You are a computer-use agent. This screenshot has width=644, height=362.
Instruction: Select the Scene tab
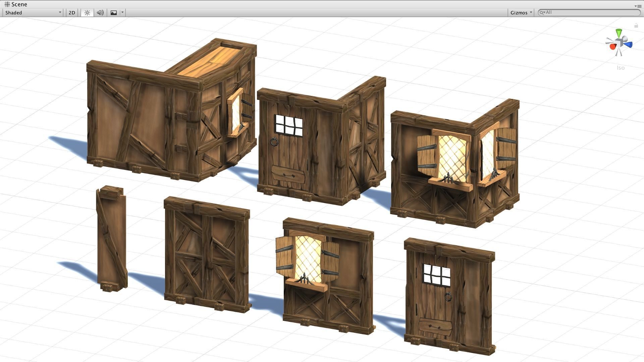click(16, 4)
